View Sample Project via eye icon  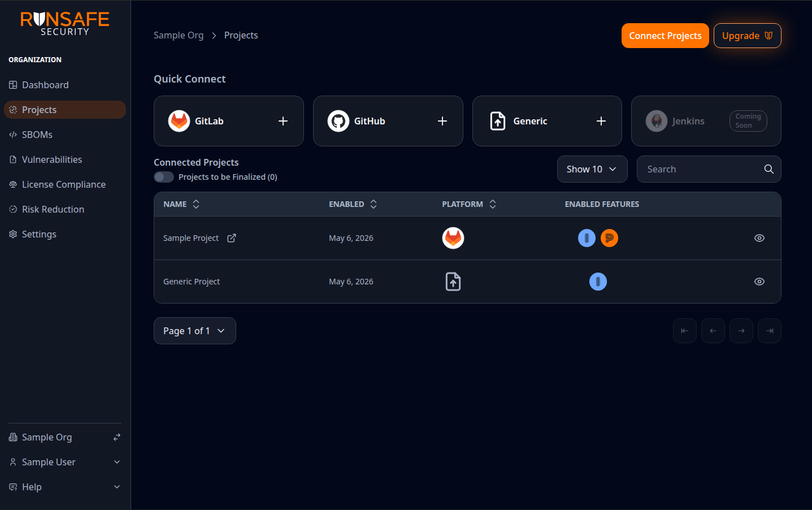[759, 238]
